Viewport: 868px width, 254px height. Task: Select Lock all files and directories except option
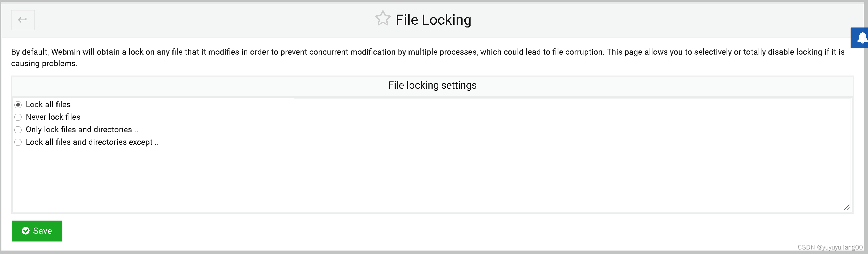point(18,142)
